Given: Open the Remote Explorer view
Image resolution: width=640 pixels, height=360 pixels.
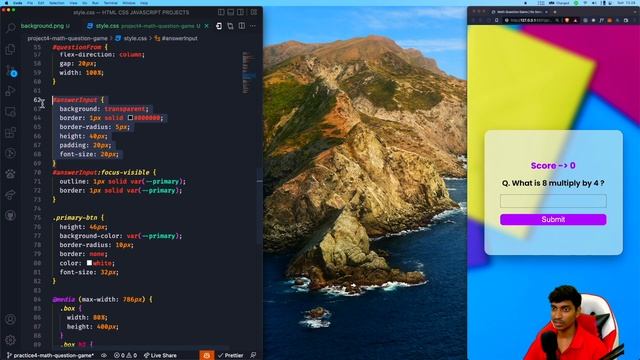Looking at the screenshot, I should coord(11,112).
